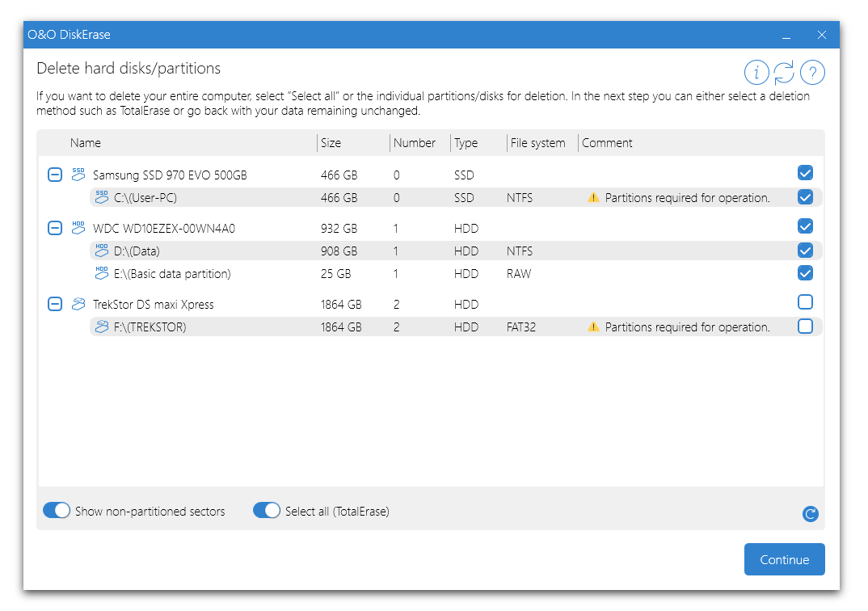The height and width of the screenshot is (611, 868).
Task: Collapse the Samsung SSD 970 EVO disk
Action: click(x=55, y=175)
